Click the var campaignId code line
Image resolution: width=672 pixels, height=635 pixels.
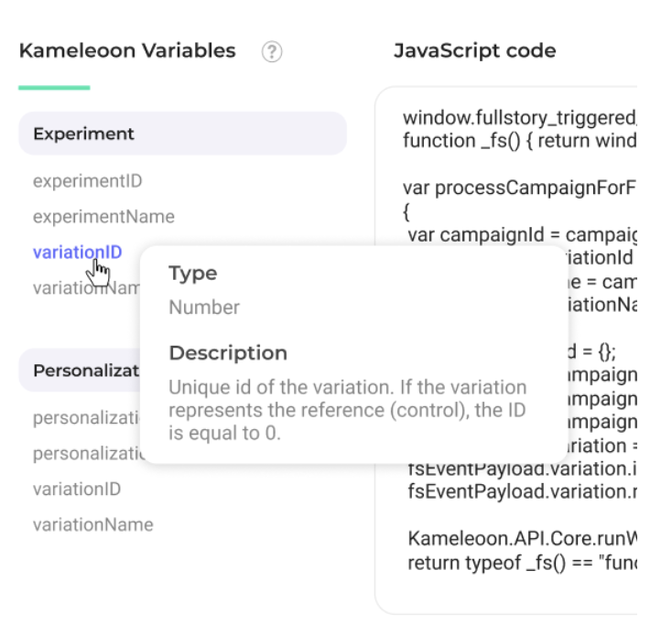(x=522, y=234)
